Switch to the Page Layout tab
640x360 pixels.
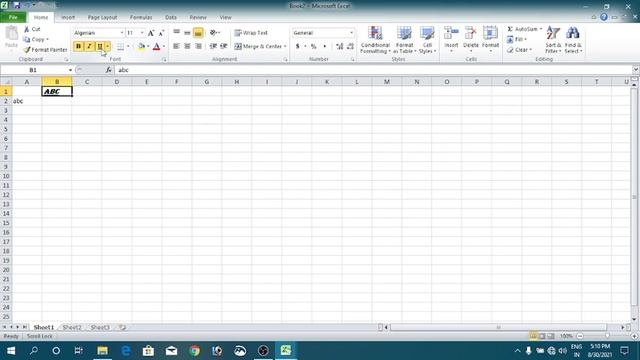point(102,18)
